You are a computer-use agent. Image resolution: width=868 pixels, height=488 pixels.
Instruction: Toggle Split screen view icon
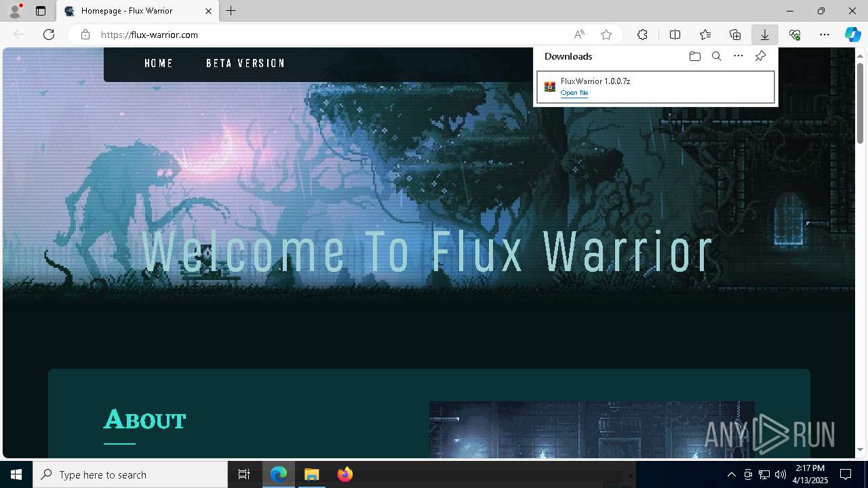[x=675, y=35]
